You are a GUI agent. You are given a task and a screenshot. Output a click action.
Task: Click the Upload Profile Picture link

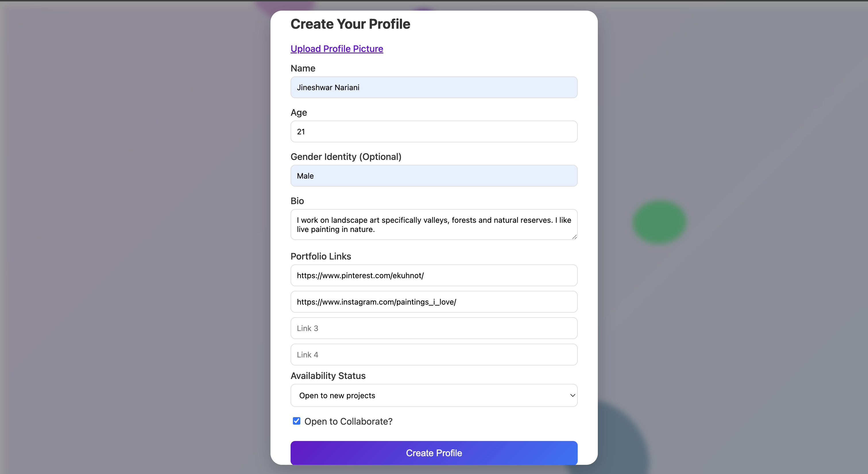point(337,49)
